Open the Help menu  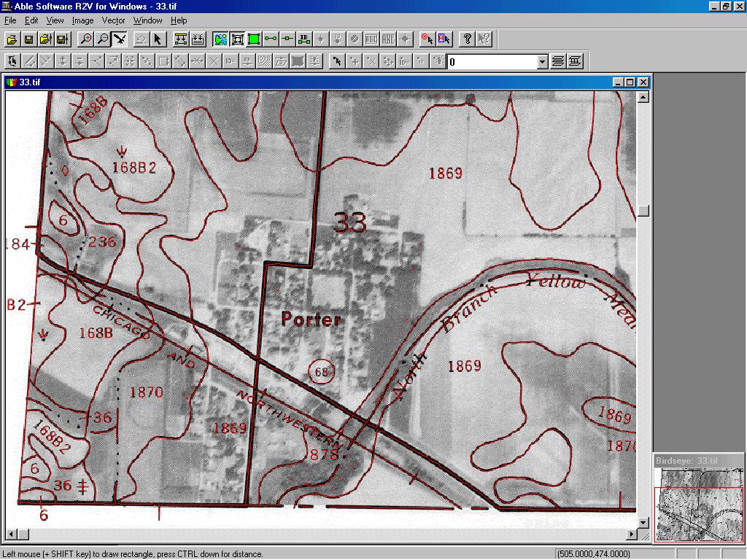coord(179,20)
